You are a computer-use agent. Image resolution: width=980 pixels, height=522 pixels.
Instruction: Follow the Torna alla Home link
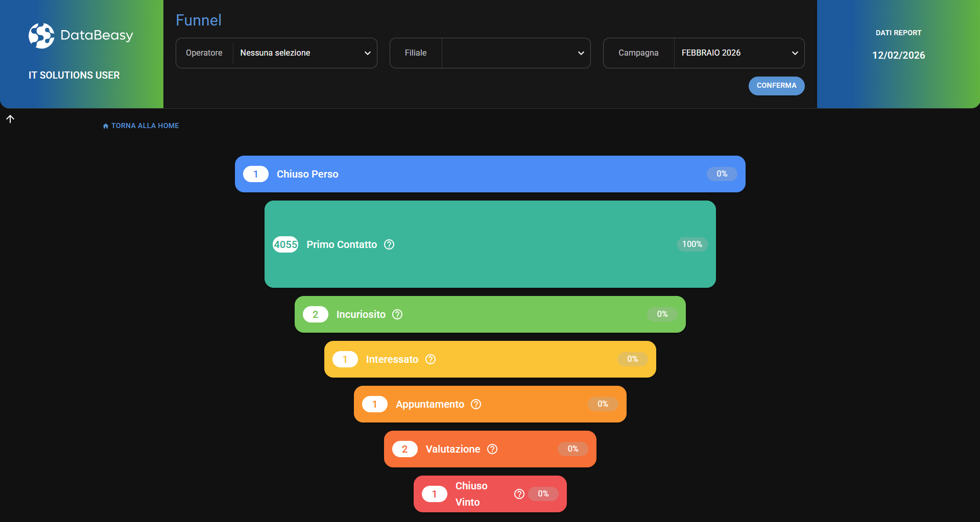pos(145,126)
